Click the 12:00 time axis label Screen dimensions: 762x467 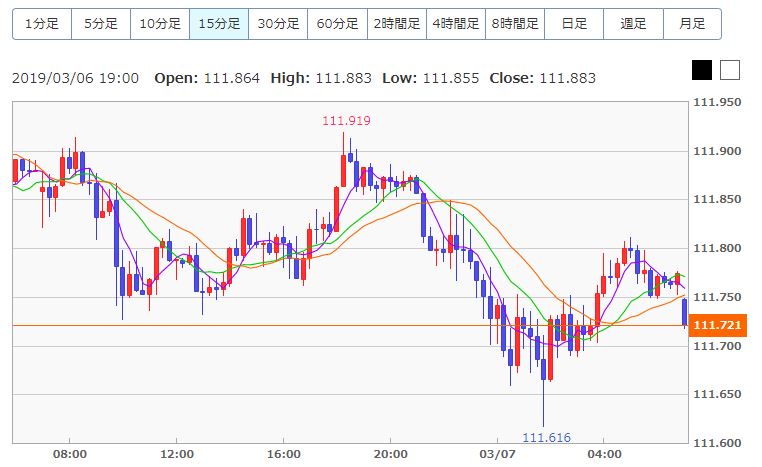[x=177, y=454]
